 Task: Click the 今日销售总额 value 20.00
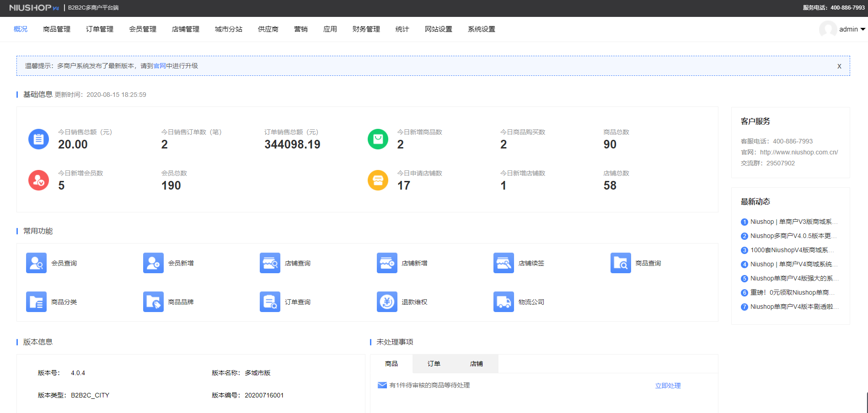click(x=73, y=144)
